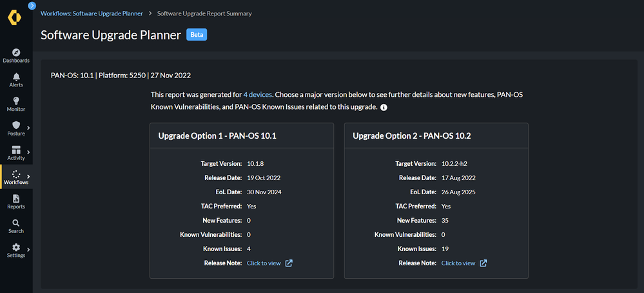This screenshot has height=293, width=644.
Task: Open the external link icon for Option 1
Action: click(x=289, y=263)
